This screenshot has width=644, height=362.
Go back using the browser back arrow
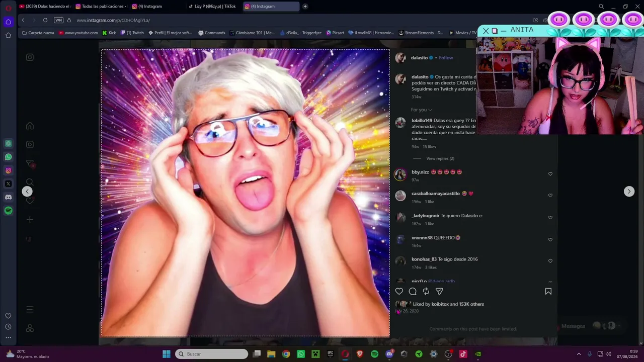coord(23,20)
